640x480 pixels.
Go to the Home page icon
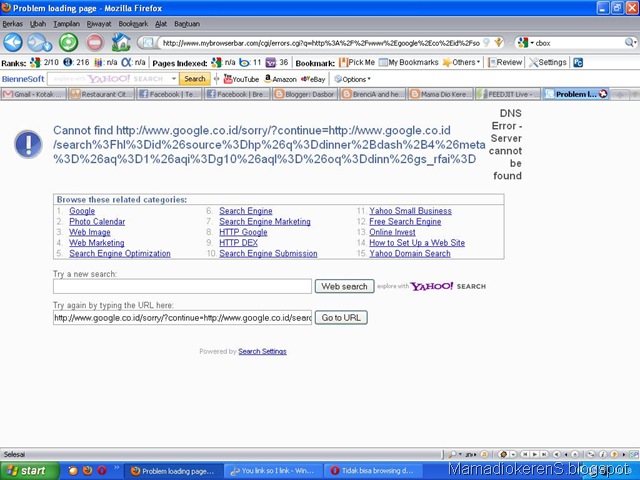click(121, 42)
